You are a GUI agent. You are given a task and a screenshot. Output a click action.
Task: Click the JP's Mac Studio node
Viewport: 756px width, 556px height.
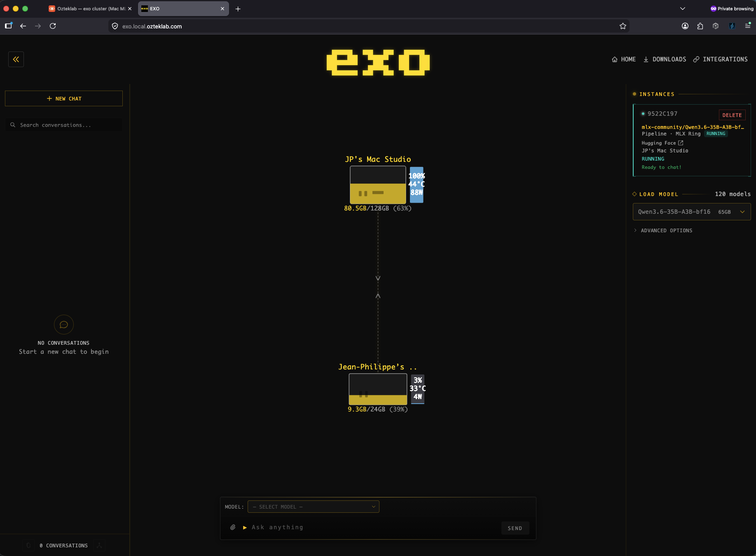378,185
